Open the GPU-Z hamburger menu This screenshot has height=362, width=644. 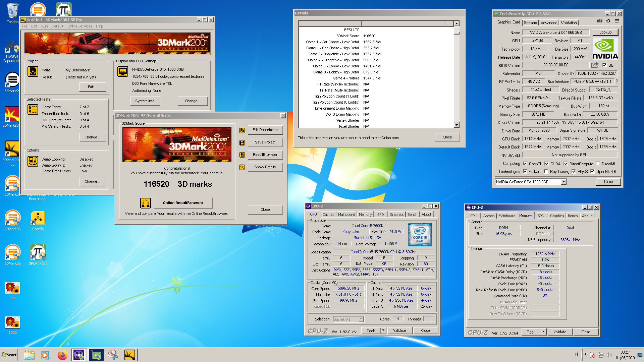coord(617,21)
